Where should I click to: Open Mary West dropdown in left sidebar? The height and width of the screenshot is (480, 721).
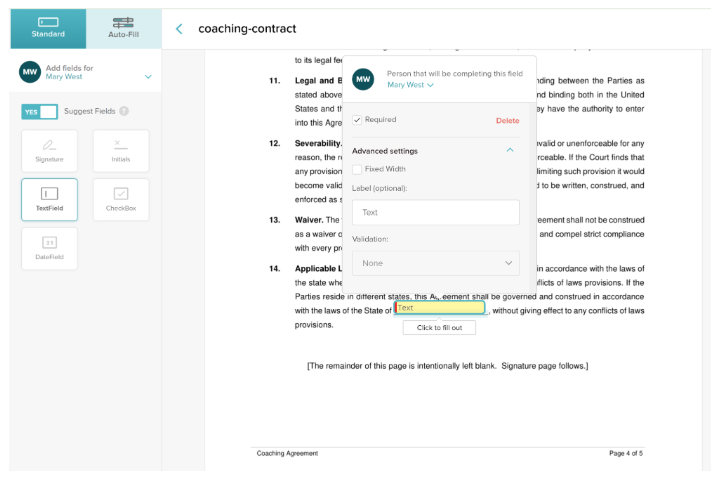(x=148, y=76)
